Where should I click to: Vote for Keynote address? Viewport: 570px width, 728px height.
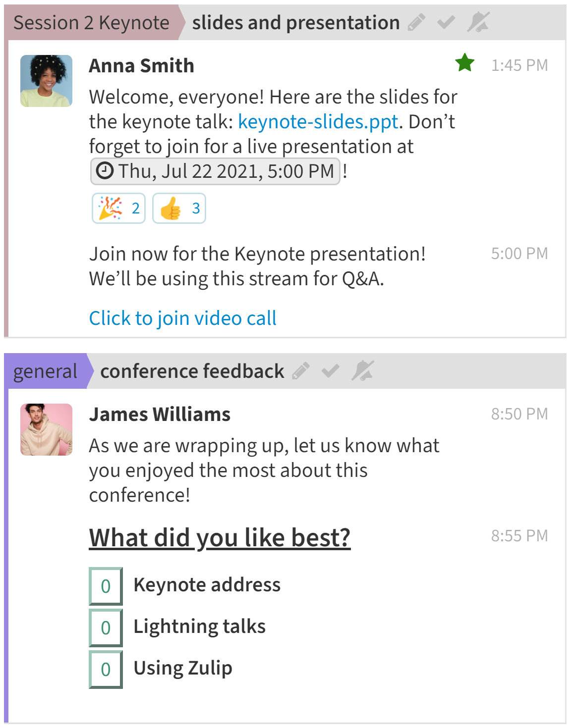point(106,586)
